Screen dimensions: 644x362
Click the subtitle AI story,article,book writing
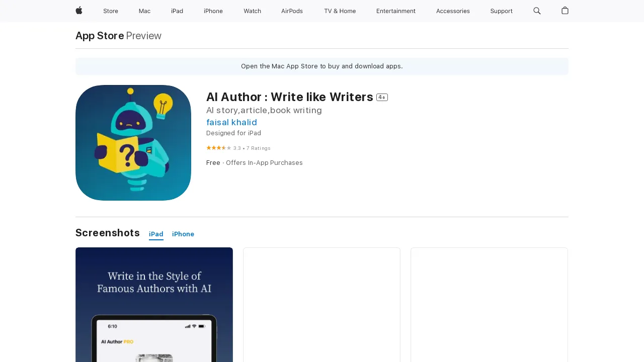tap(264, 110)
